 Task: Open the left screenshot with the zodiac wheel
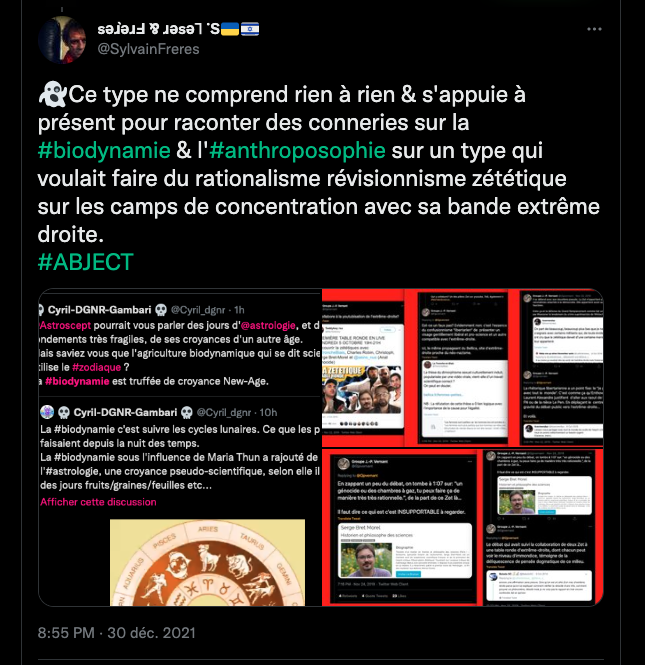[180, 447]
